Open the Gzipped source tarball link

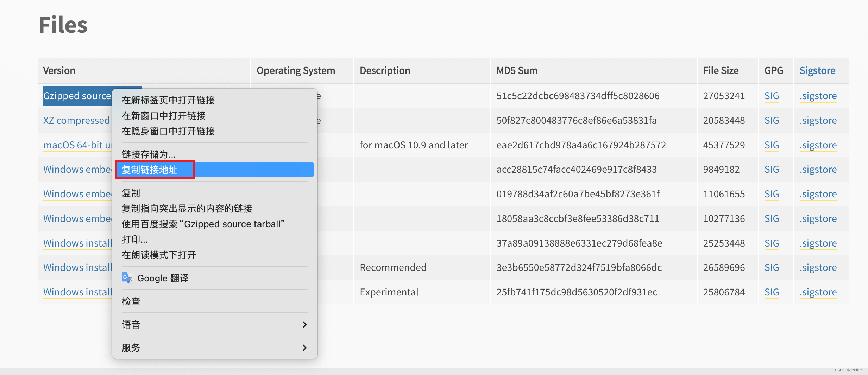77,96
